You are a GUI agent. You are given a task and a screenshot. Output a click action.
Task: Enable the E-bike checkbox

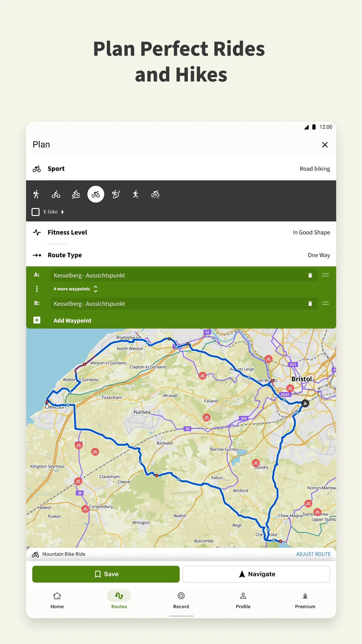coord(36,212)
